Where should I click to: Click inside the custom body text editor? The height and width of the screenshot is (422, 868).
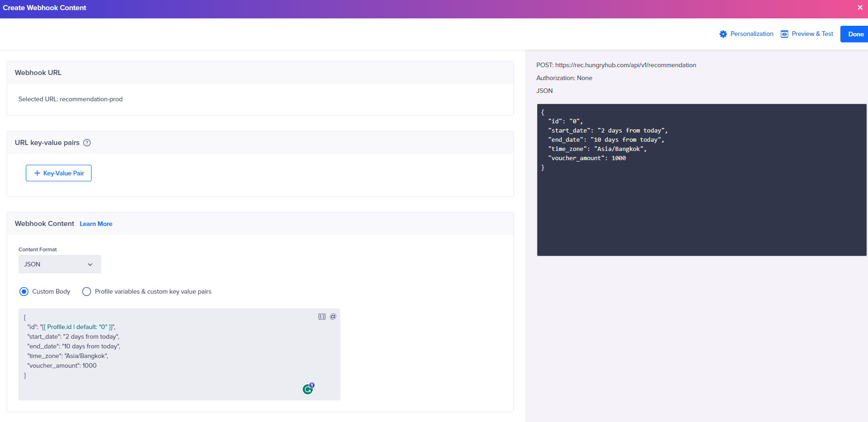coord(207,359)
